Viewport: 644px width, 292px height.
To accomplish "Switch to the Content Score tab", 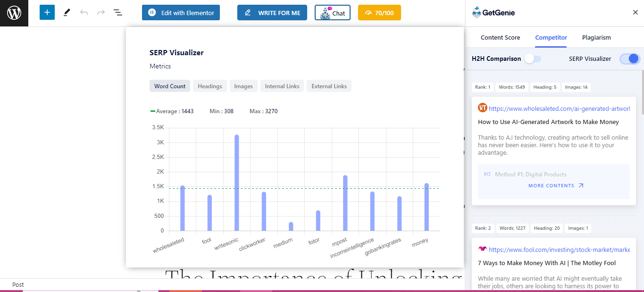I will pos(501,38).
